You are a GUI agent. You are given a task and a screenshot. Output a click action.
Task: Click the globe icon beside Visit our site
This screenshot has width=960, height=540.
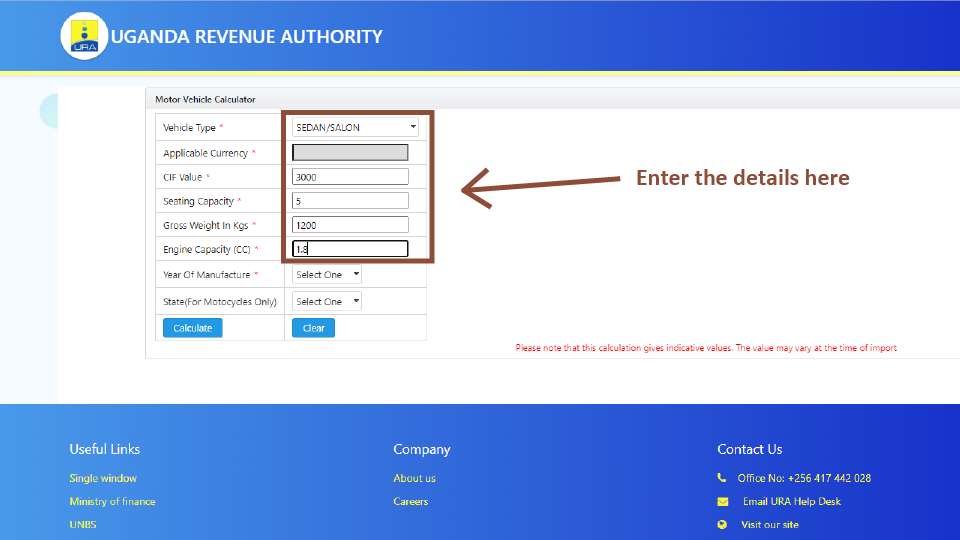722,525
